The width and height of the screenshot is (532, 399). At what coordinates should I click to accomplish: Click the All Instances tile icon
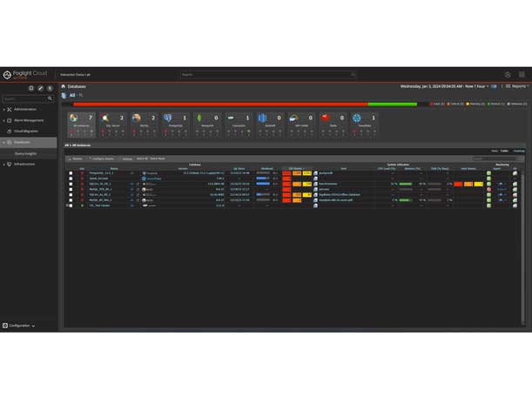(74, 118)
